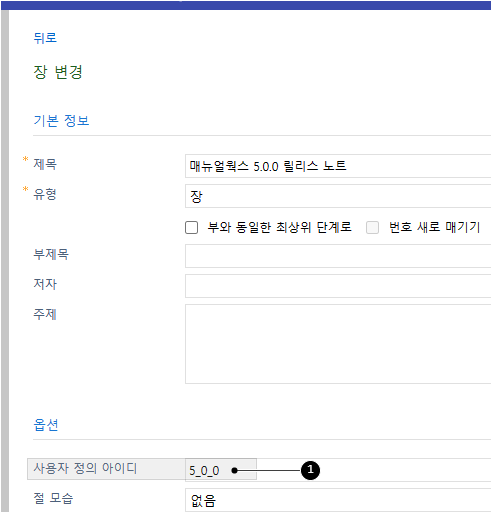Go back via the 뒤로 link
The image size is (492, 513).
45,38
